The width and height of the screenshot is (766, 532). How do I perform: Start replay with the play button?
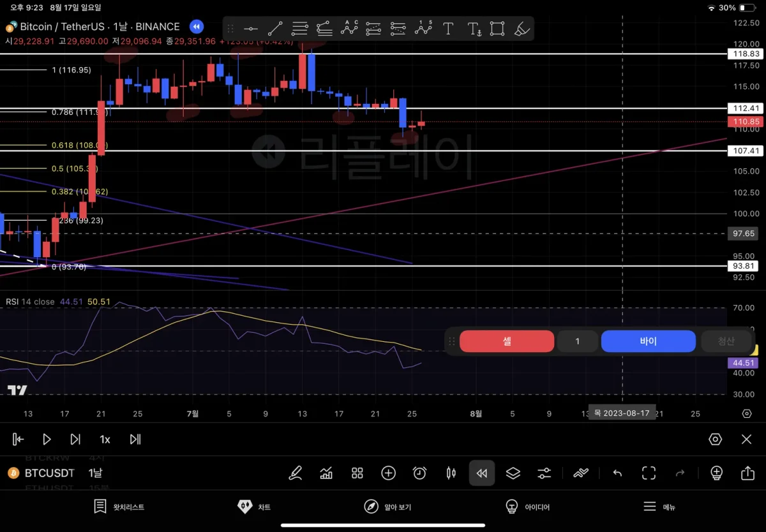click(x=47, y=439)
